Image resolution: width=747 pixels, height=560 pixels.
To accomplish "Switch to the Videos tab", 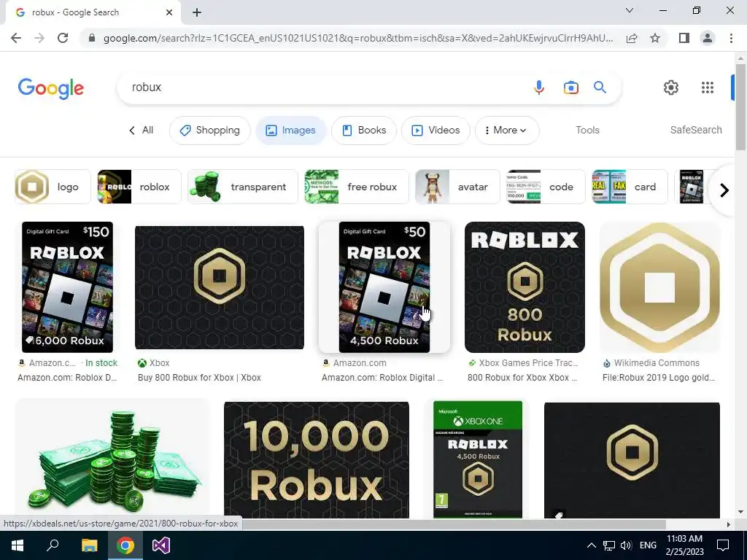I will pyautogui.click(x=436, y=130).
